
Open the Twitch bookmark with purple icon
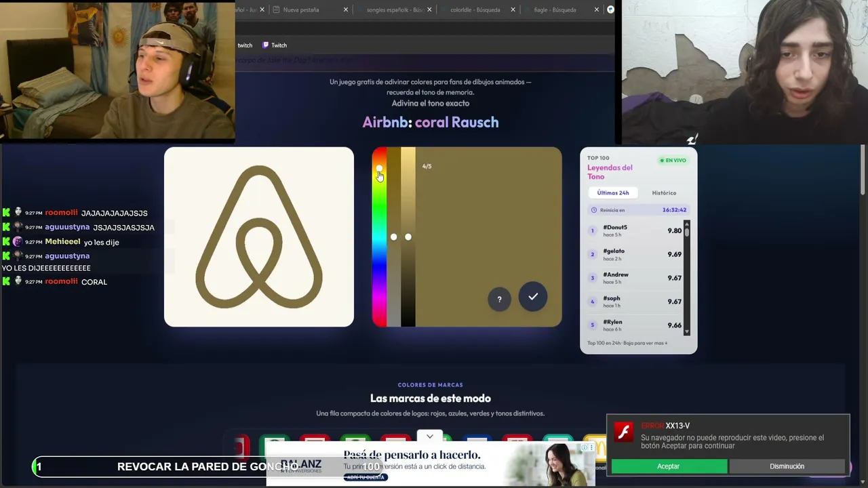pos(275,45)
